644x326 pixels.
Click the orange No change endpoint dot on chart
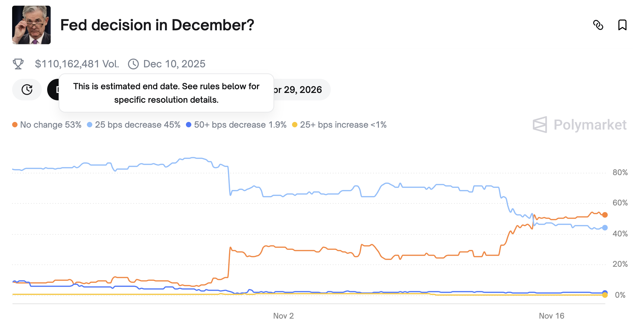tap(605, 215)
